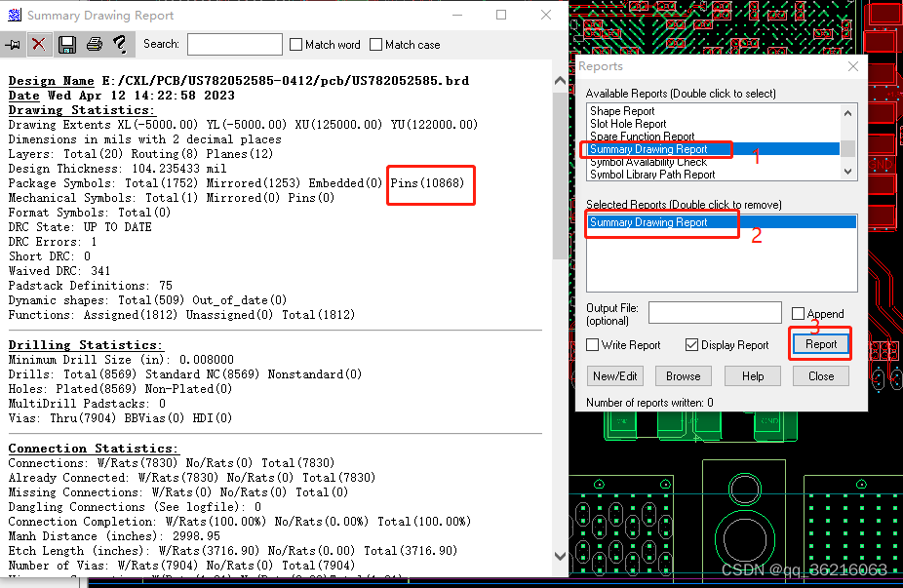Select Shape Report in Available Reports

(622, 111)
